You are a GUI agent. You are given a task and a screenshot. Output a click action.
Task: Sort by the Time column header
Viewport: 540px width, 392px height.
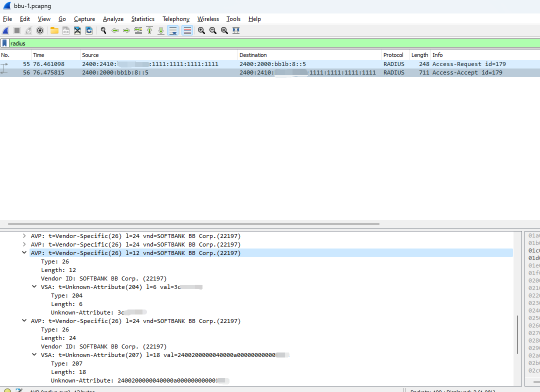(x=56, y=55)
